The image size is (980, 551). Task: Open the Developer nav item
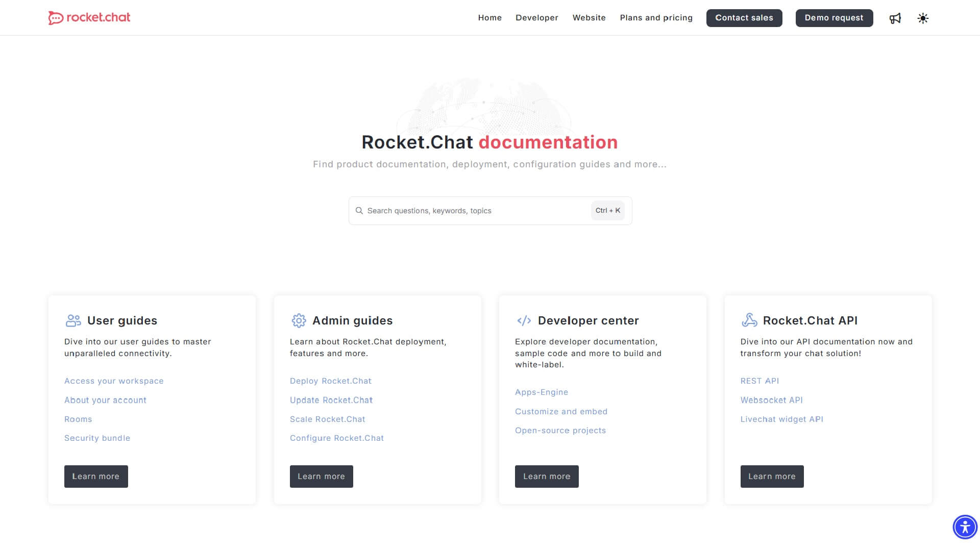pos(537,18)
